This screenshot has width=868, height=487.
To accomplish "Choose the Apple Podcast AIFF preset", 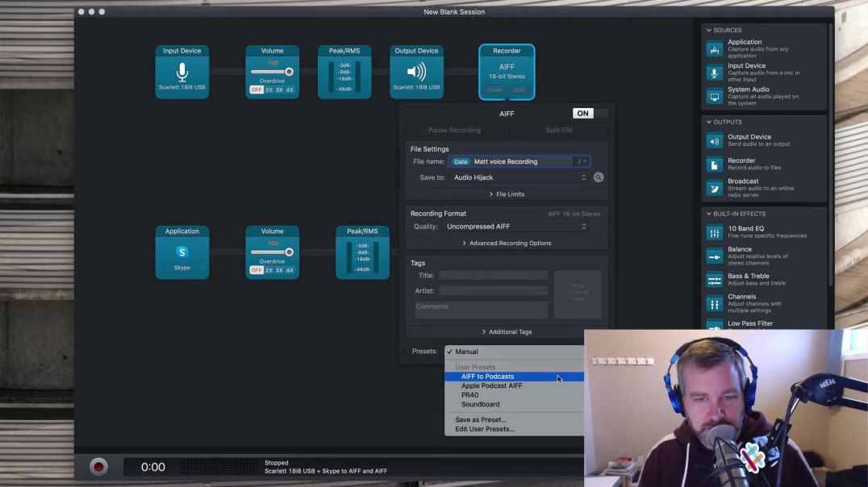I will (515, 385).
